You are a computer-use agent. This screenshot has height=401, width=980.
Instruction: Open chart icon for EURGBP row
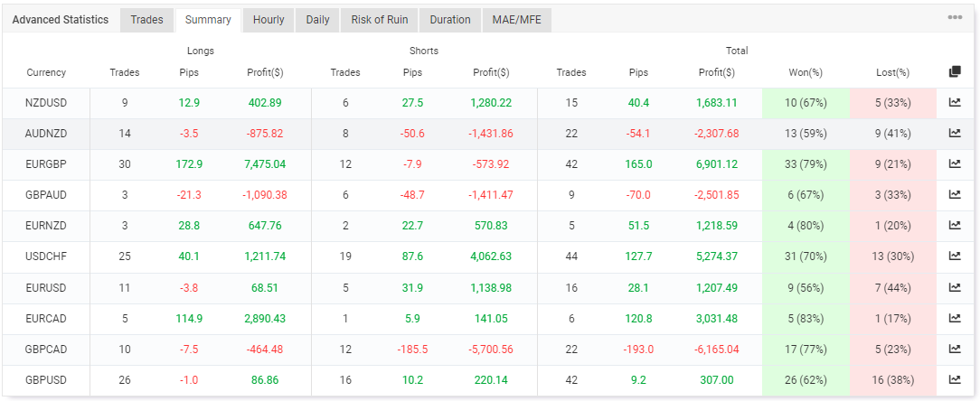click(955, 164)
